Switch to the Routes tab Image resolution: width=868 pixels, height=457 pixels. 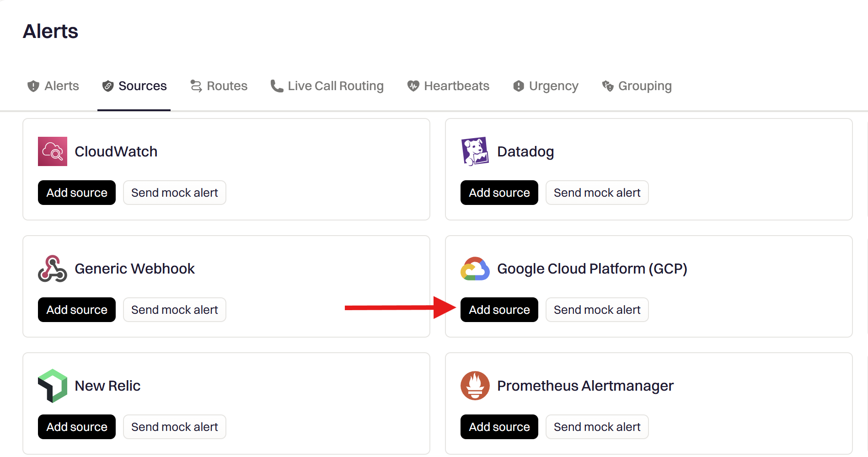click(219, 86)
